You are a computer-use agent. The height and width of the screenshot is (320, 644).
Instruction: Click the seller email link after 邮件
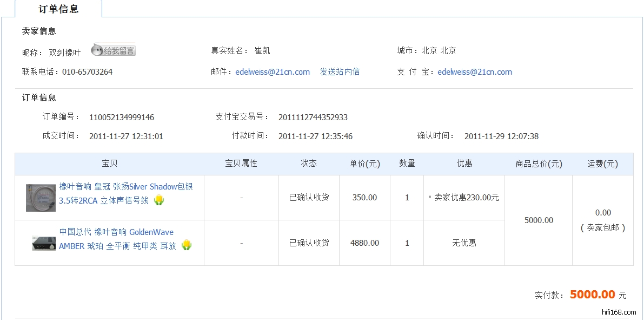coord(273,72)
